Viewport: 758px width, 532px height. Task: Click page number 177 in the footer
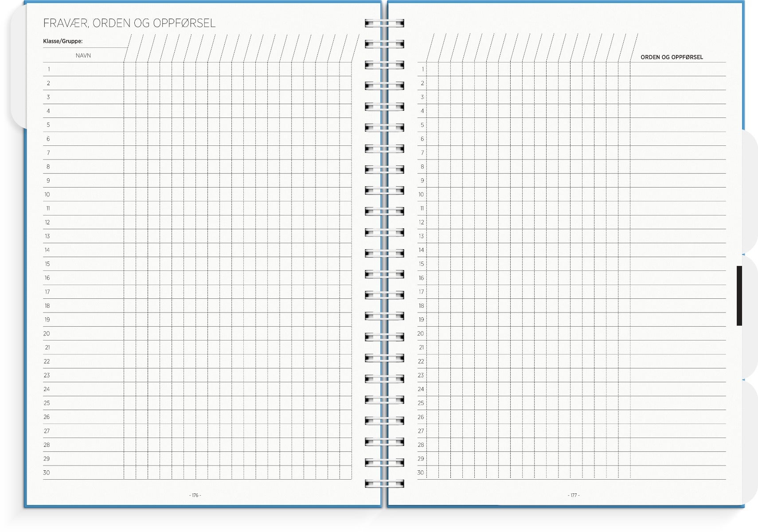574,495
